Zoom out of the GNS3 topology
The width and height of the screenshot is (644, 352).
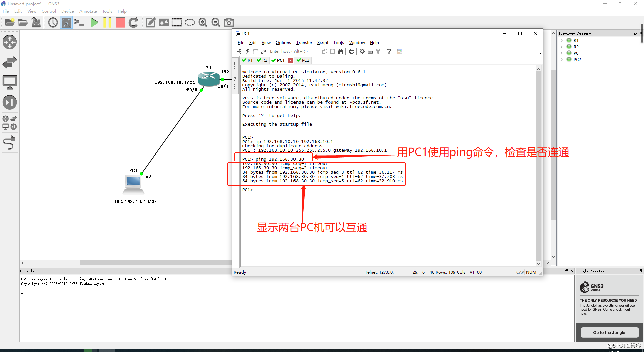(x=216, y=23)
